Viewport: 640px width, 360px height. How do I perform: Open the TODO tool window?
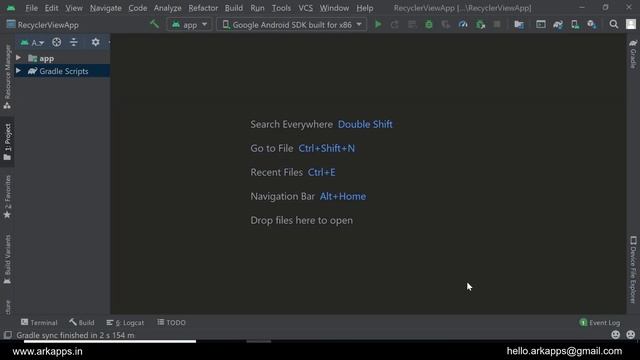point(171,322)
